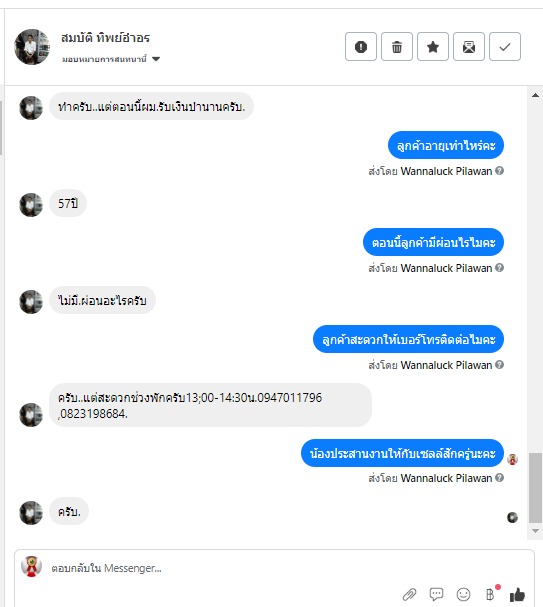Delete conversation using the trash icon

tap(397, 47)
